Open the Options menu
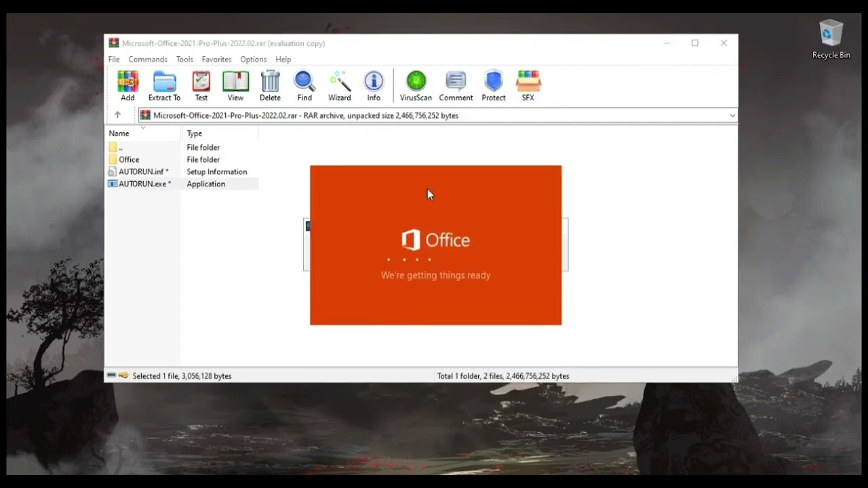868x488 pixels. pos(254,60)
